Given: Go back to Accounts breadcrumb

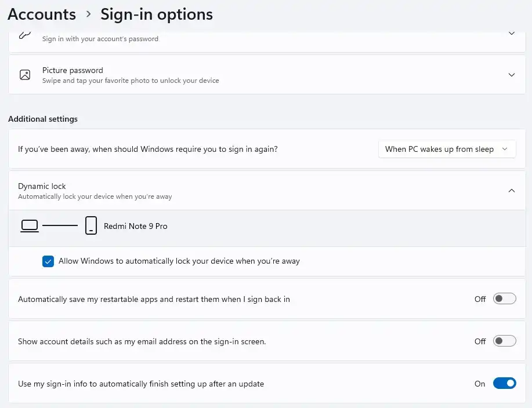Looking at the screenshot, I should tap(42, 14).
